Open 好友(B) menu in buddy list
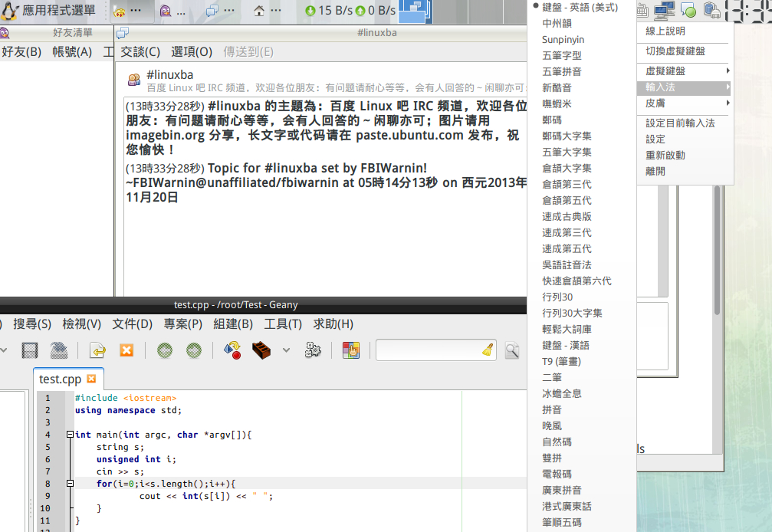 (x=21, y=51)
